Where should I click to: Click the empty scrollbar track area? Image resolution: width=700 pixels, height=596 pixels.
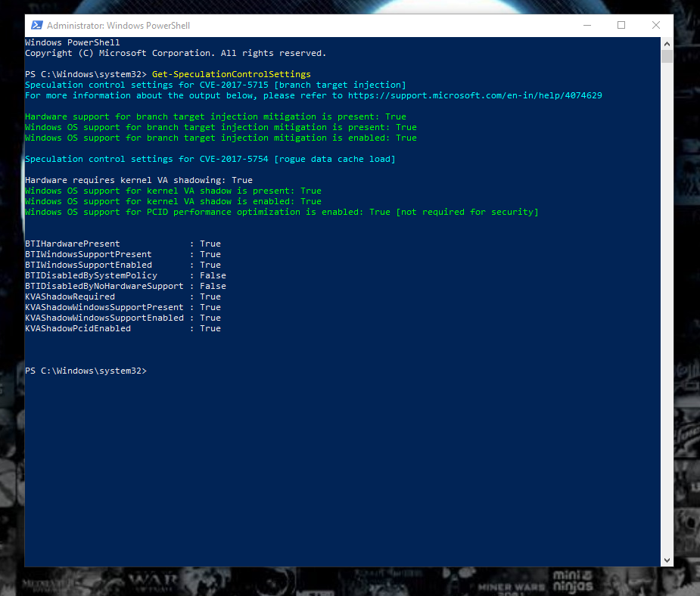click(667, 308)
